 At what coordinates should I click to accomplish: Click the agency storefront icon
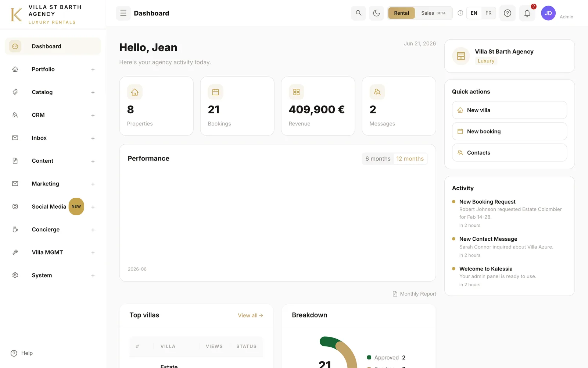461,56
